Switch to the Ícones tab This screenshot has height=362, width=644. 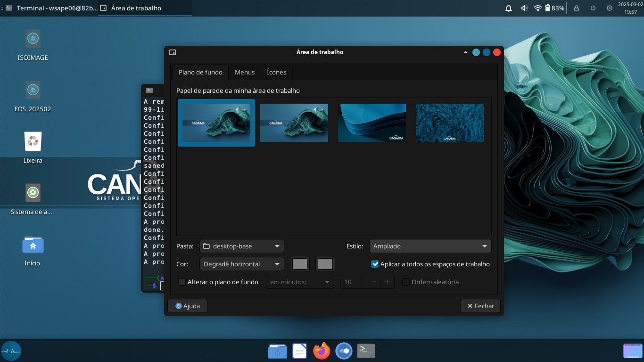click(x=276, y=72)
